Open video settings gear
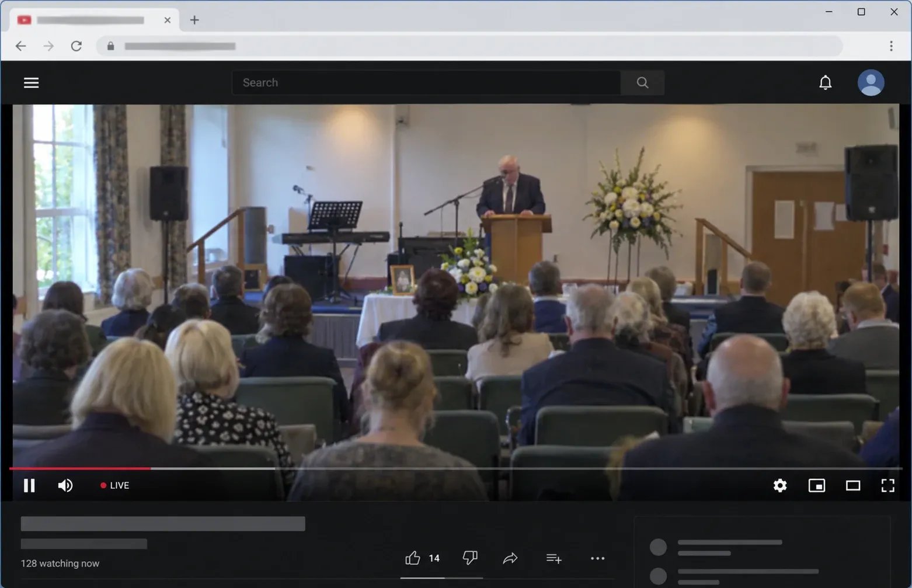Viewport: 912px width, 588px height. pos(780,485)
